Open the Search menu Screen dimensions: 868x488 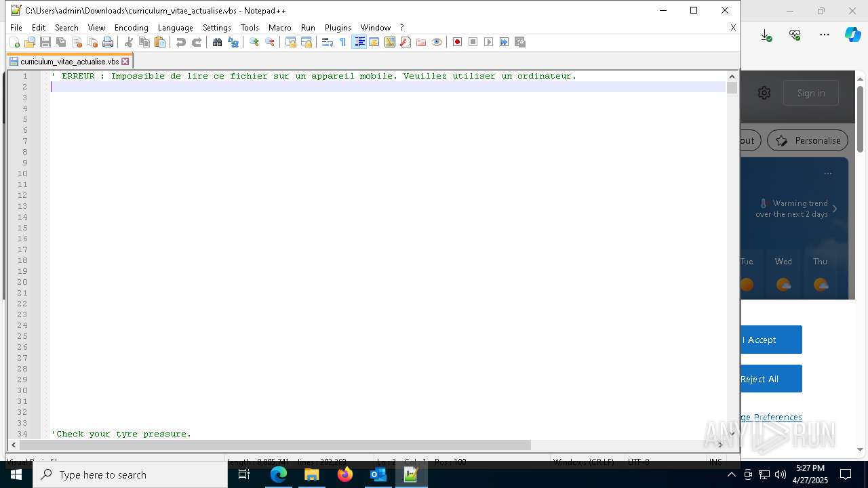66,28
